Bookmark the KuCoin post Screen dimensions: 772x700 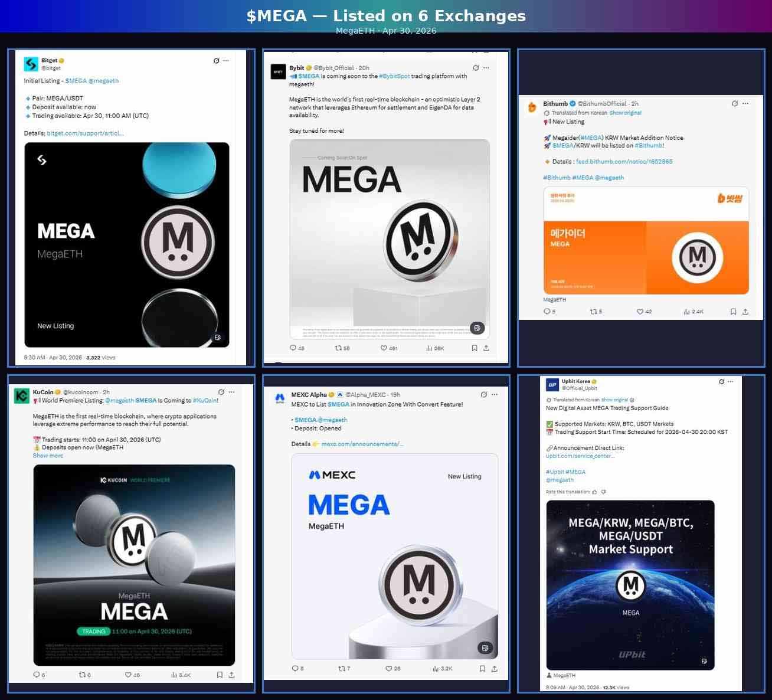[x=220, y=675]
